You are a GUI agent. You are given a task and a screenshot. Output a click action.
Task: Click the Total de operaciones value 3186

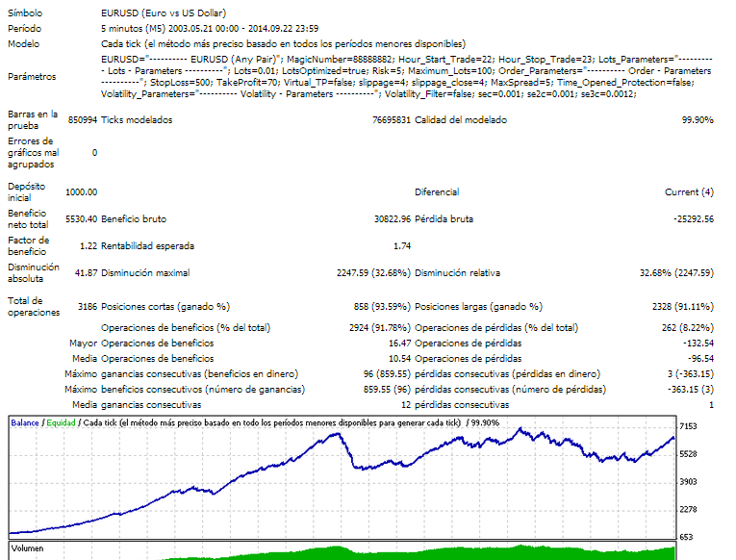coord(87,307)
